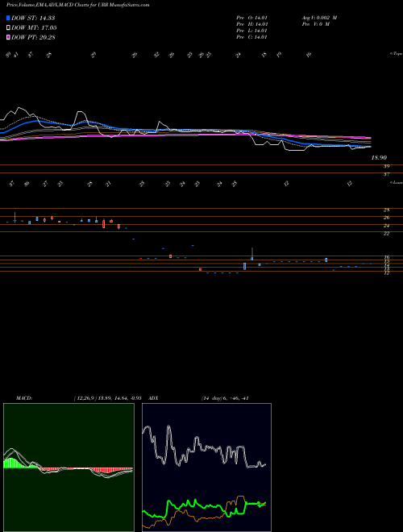
Task: Click the MACD '(12,26,9) 13.89, 14.84, -0.95' values
Action: point(107,398)
